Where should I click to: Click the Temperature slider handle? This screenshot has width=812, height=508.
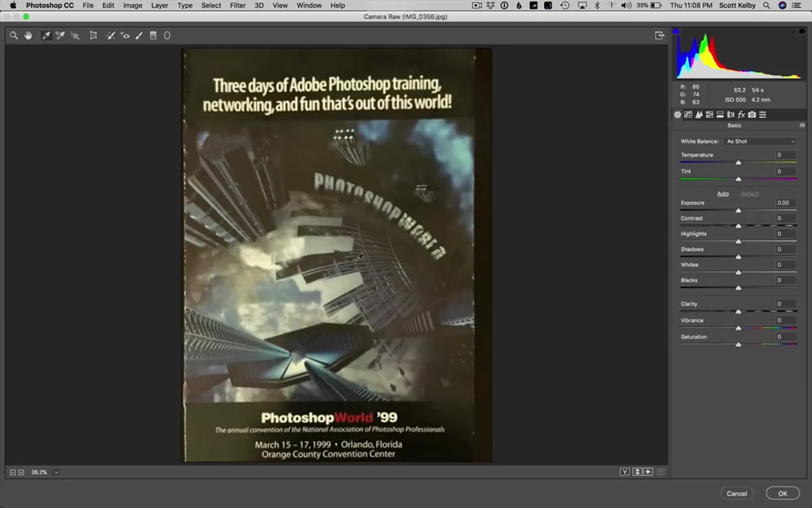(738, 163)
